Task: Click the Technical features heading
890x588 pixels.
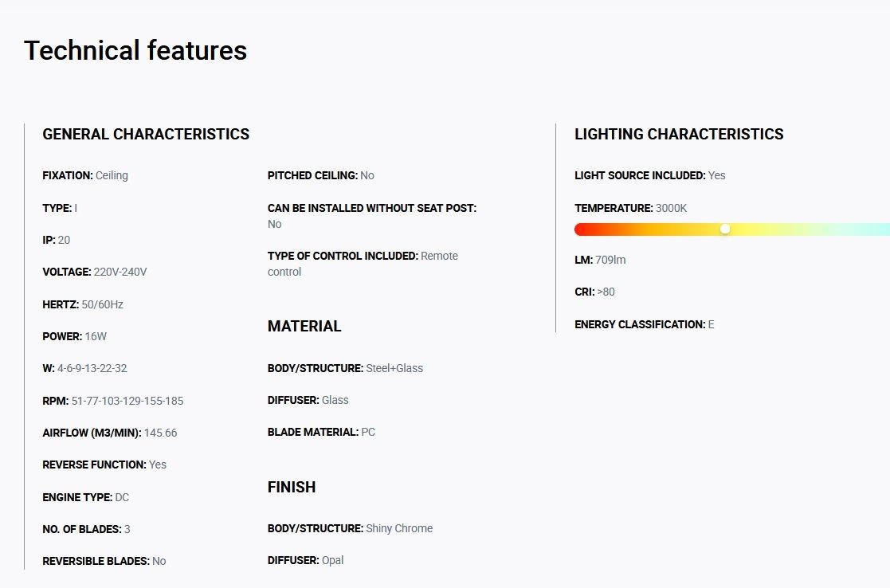Action: [135, 50]
